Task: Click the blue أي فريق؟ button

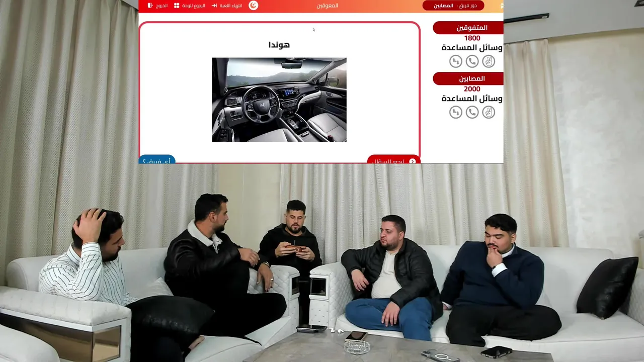Action: pyautogui.click(x=156, y=160)
